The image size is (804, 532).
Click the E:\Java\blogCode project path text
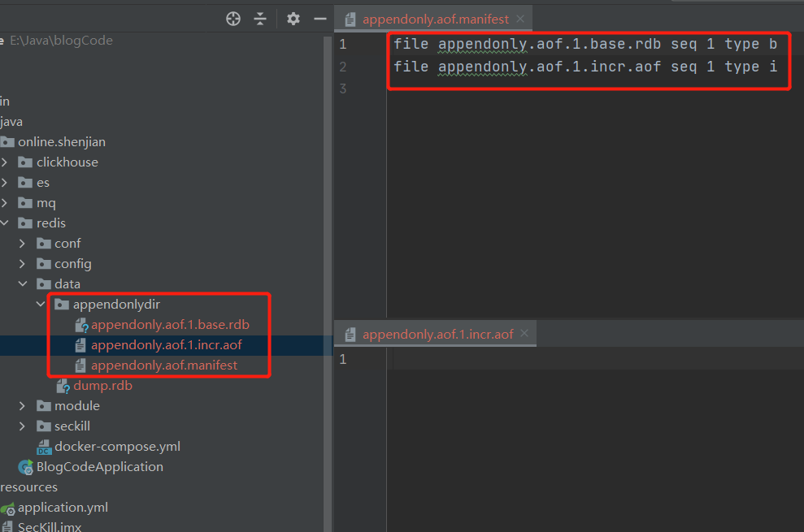pyautogui.click(x=61, y=41)
